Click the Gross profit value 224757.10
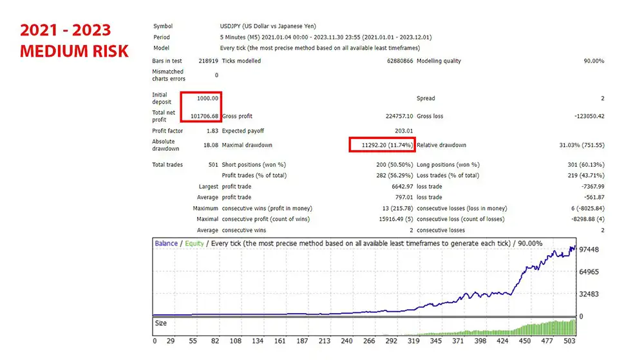The image size is (644, 360). pos(395,117)
